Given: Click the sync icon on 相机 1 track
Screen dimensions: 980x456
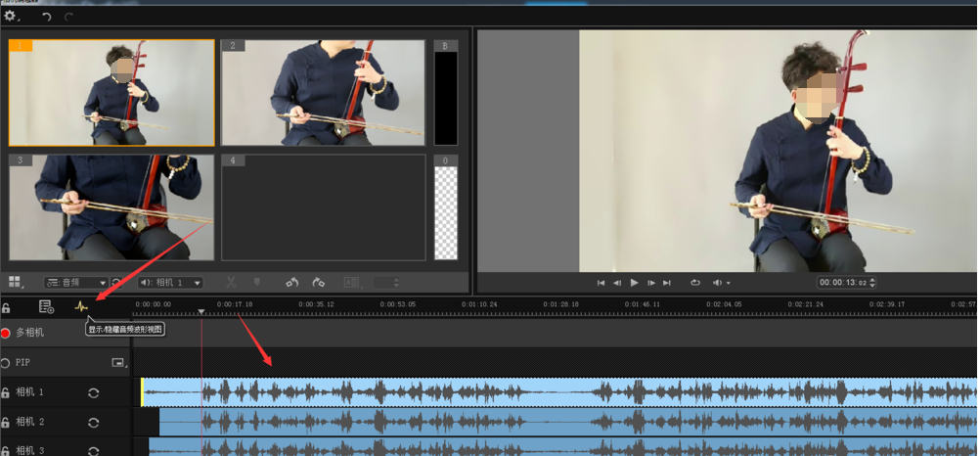Looking at the screenshot, I should [93, 393].
